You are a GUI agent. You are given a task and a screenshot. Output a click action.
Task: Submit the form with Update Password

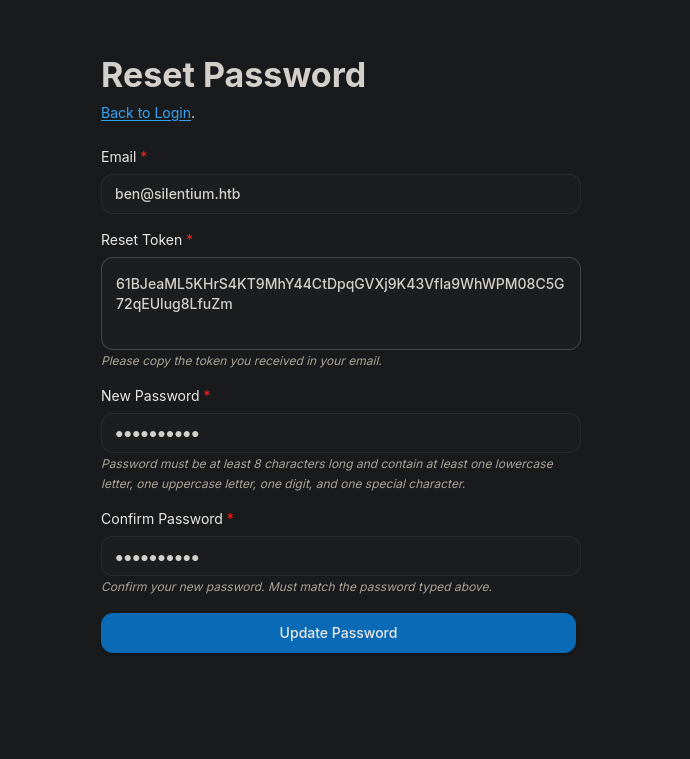tap(338, 633)
